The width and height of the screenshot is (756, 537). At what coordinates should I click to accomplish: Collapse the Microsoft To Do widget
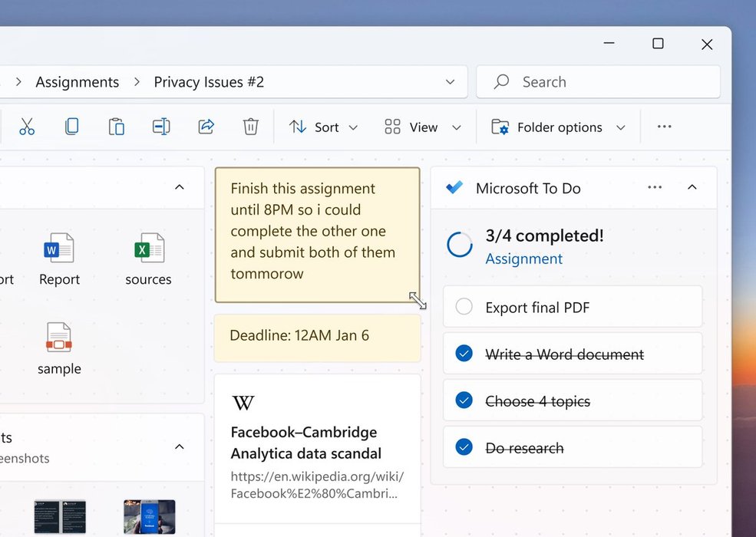click(692, 188)
